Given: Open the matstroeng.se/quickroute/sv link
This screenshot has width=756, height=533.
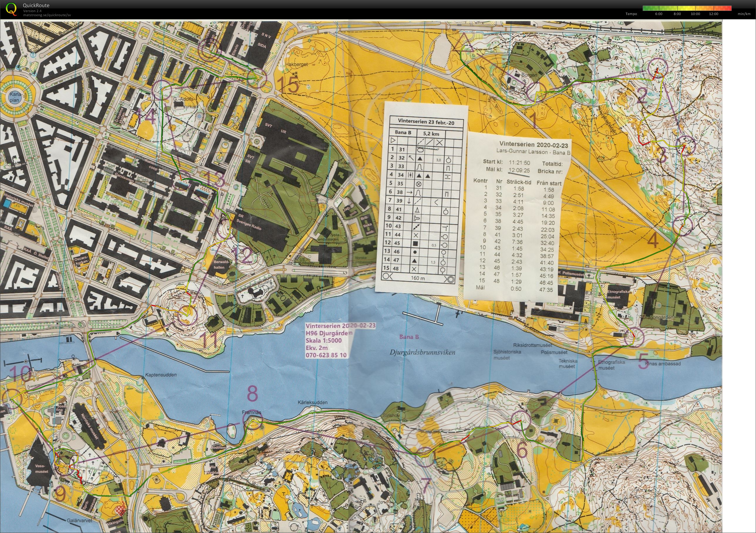Looking at the screenshot, I should 47,15.
